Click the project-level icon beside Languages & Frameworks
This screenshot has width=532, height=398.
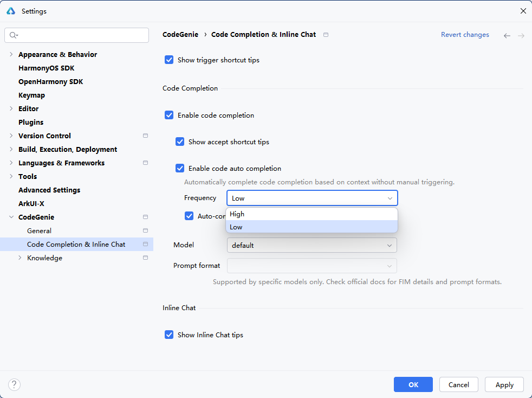click(145, 163)
